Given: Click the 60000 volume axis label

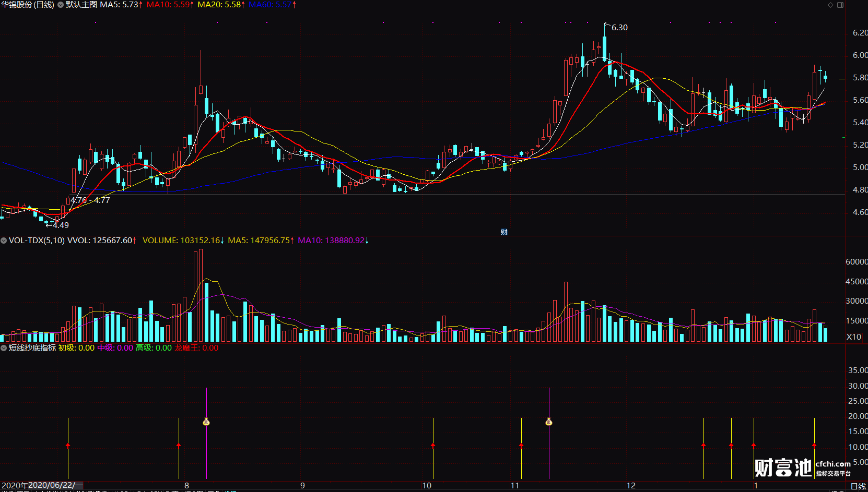Looking at the screenshot, I should 857,262.
